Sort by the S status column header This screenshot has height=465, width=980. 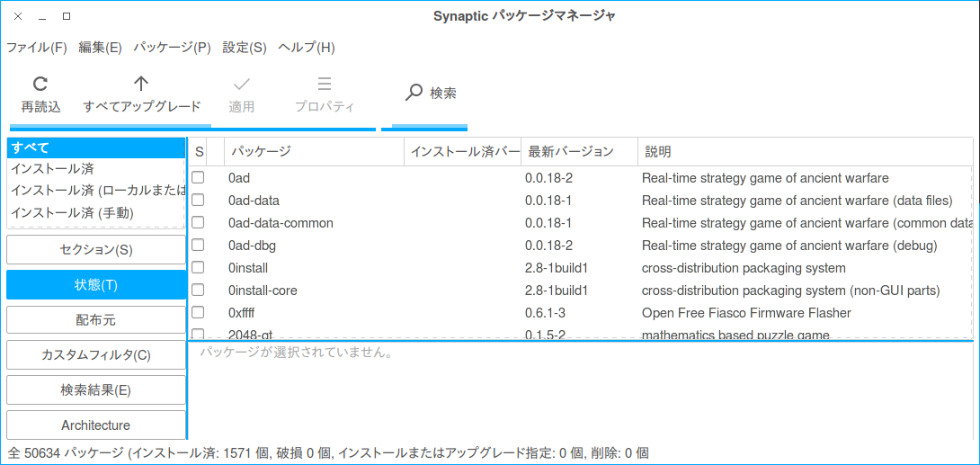tap(198, 152)
